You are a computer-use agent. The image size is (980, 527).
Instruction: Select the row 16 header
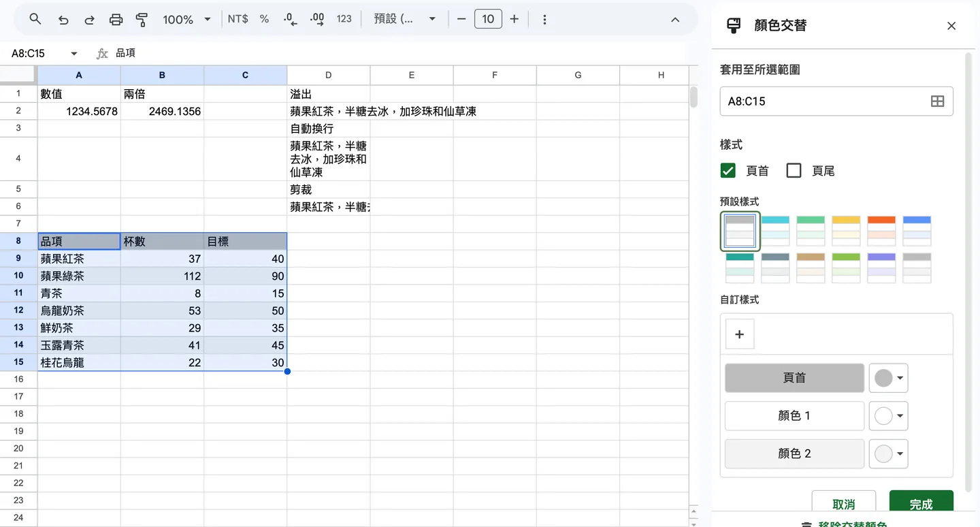18,379
